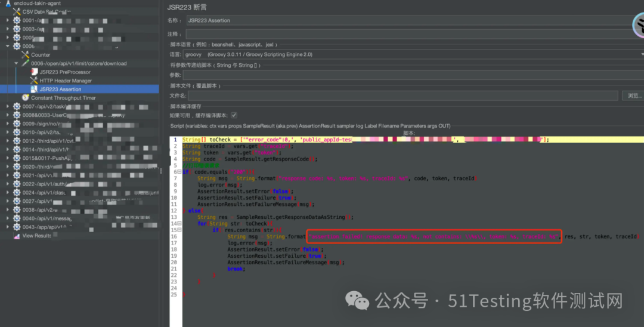Click script line 1 with toCheck array
The height and width of the screenshot is (327, 644).
pyautogui.click(x=413, y=140)
